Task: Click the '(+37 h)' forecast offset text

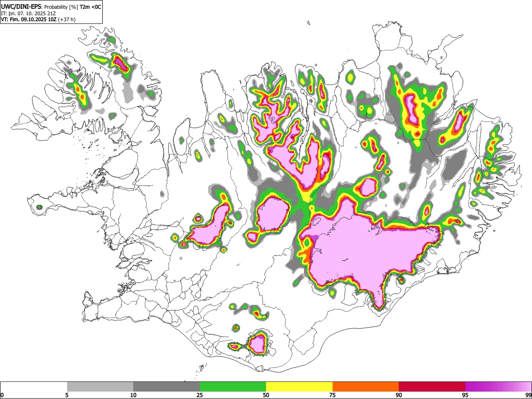Action: (x=67, y=19)
